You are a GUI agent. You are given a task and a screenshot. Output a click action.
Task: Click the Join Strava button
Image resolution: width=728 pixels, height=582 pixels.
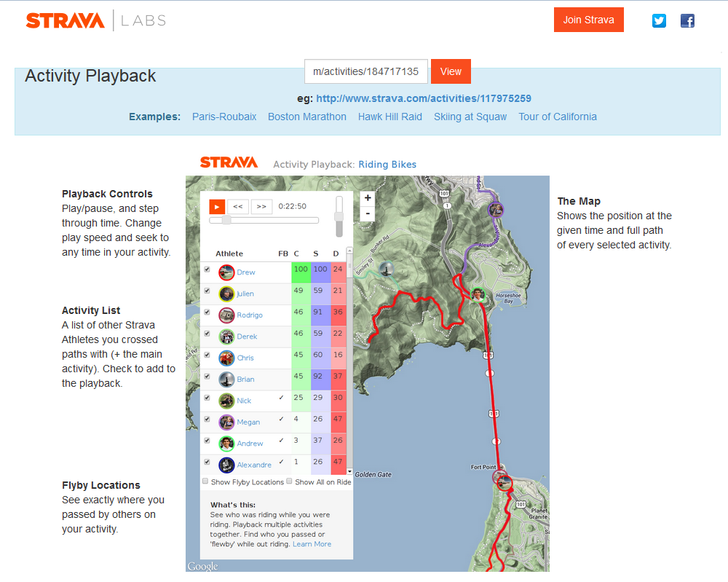pyautogui.click(x=589, y=20)
